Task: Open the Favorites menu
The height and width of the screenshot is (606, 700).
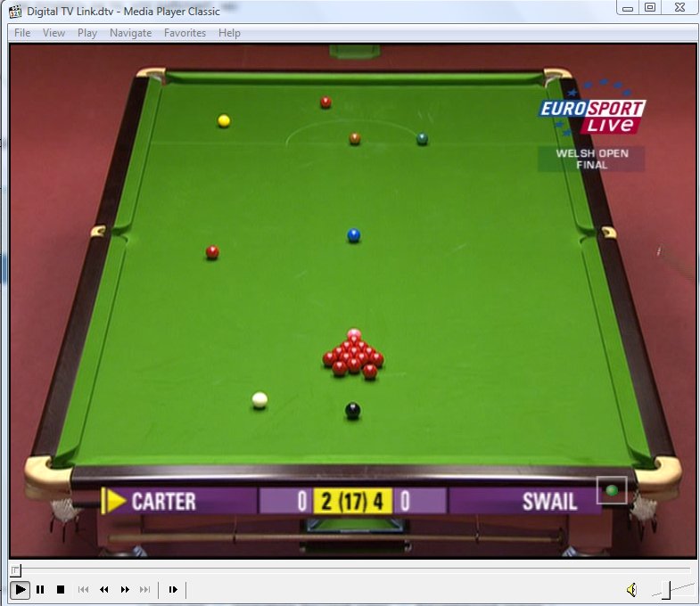Action: click(x=185, y=33)
